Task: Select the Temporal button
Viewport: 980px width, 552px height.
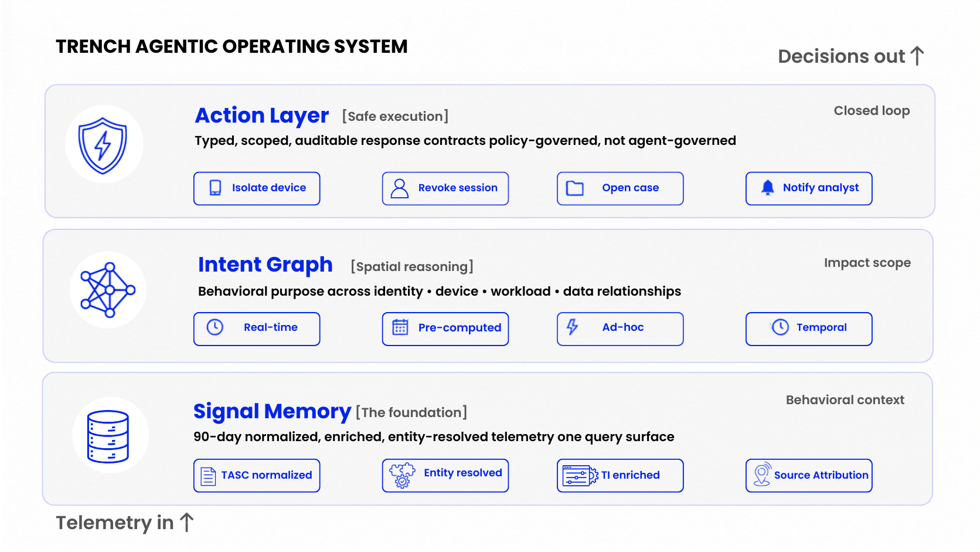Action: coord(809,329)
